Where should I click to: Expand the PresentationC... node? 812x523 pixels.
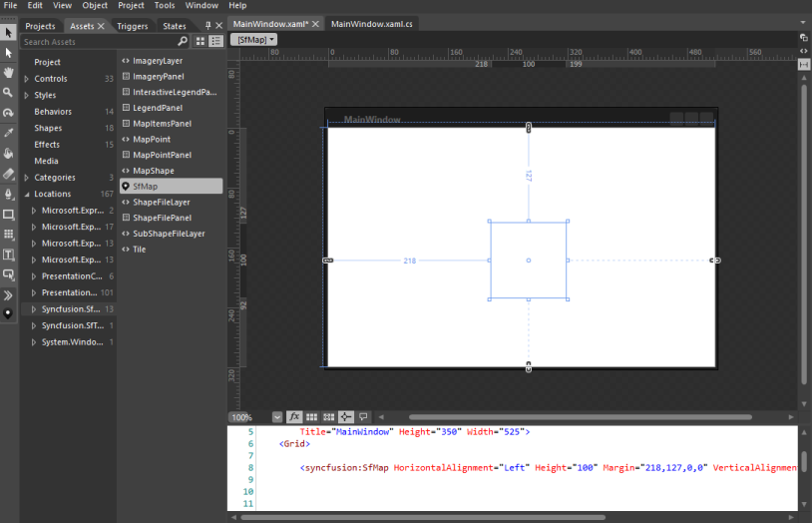(34, 276)
